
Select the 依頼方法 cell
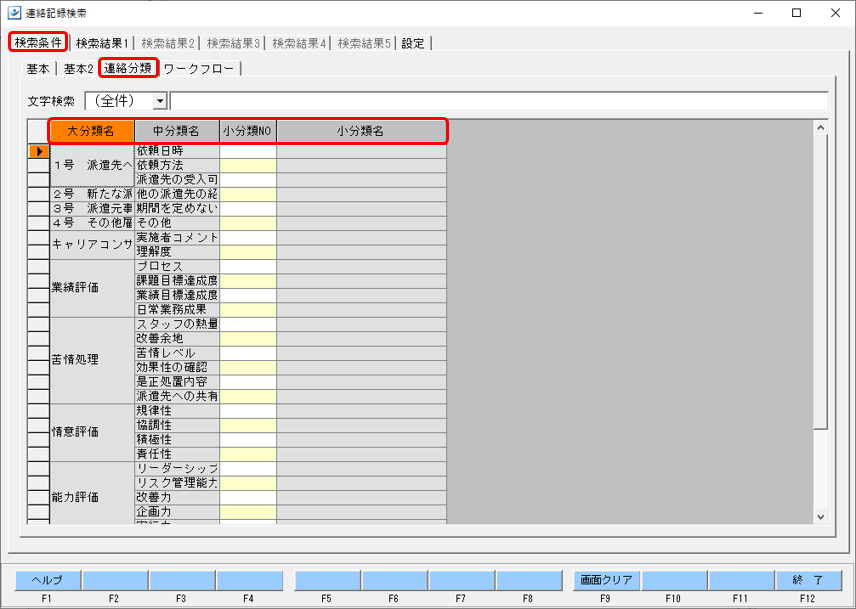177,165
